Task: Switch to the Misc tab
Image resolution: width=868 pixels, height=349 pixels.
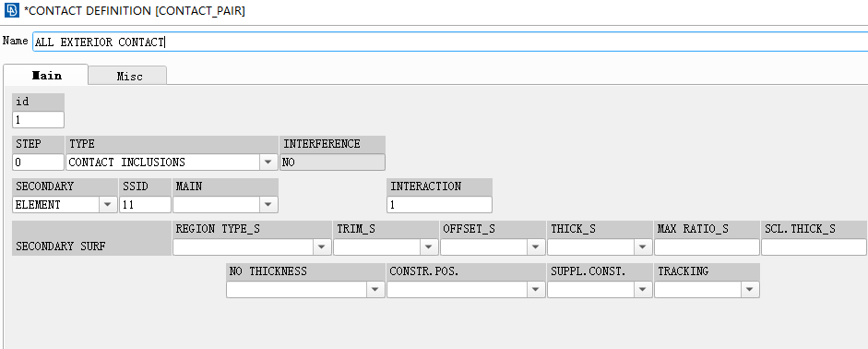Action: tap(128, 76)
